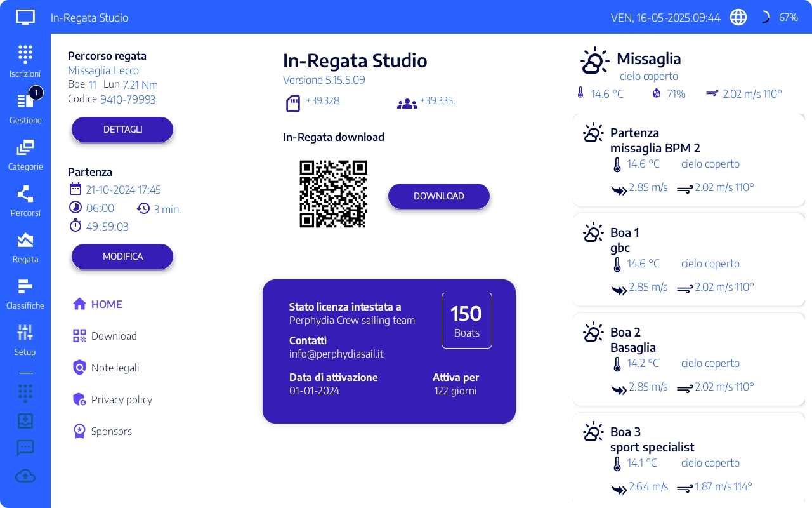Open the Iscrizioni sidebar section
Viewport: 812px width, 508px height.
(x=25, y=61)
